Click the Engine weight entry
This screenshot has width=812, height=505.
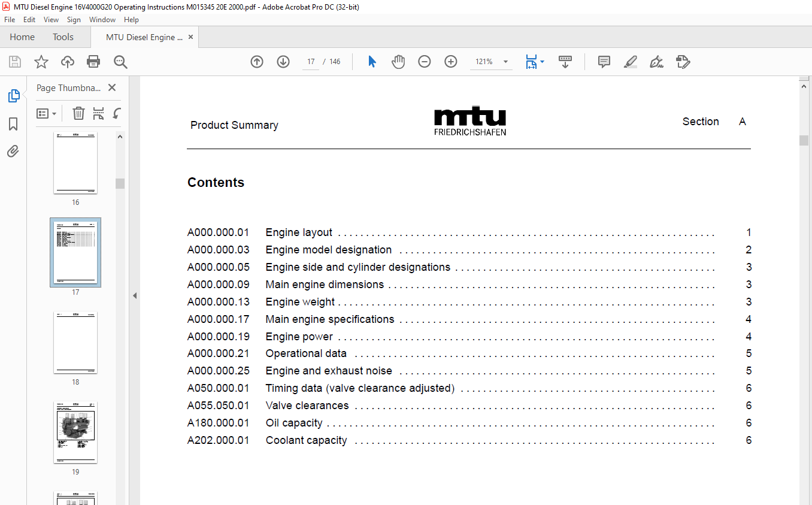pos(469,302)
